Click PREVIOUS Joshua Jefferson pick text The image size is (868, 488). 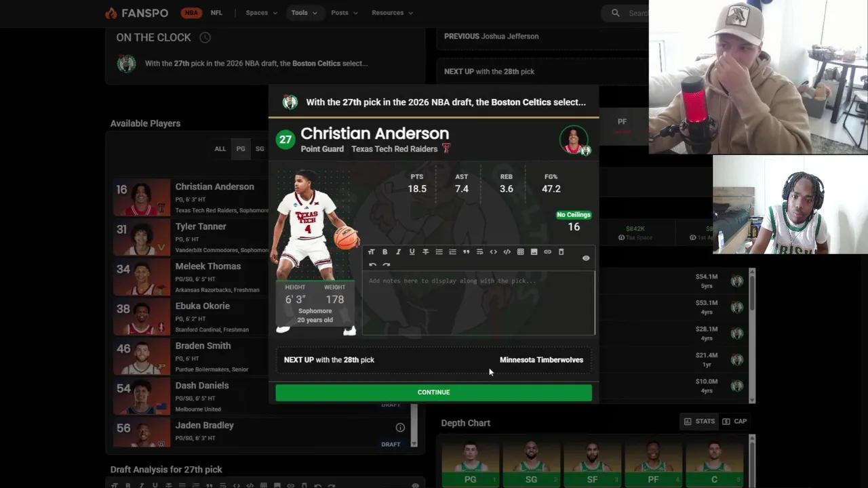[492, 37]
